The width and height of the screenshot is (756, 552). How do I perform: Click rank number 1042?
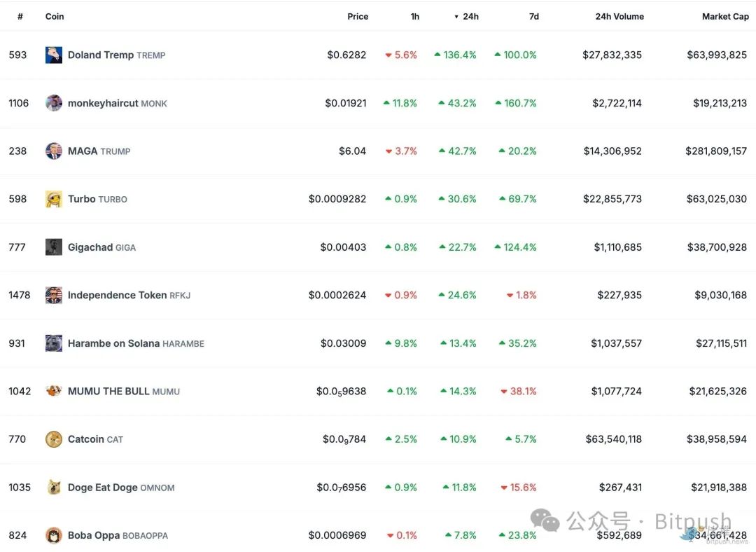point(20,392)
